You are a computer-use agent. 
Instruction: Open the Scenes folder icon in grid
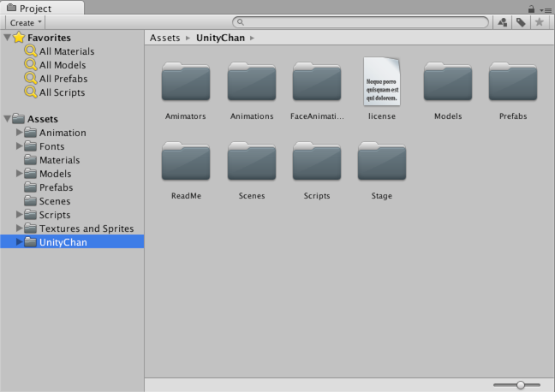pos(252,161)
